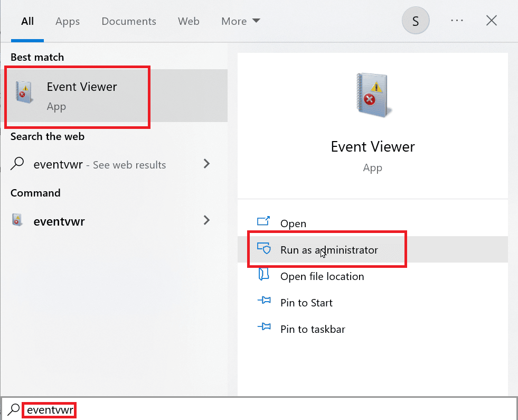The height and width of the screenshot is (420, 518).
Task: Run the eventvwr command entry
Action: pos(114,221)
